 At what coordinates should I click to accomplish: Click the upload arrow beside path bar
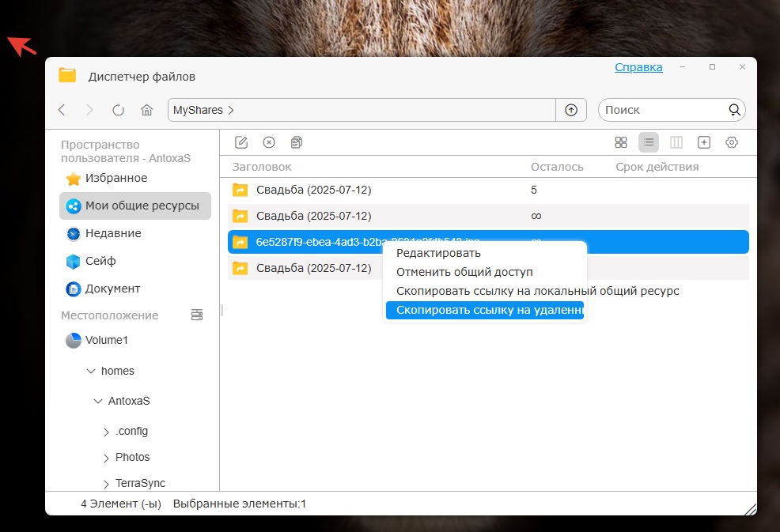point(571,110)
